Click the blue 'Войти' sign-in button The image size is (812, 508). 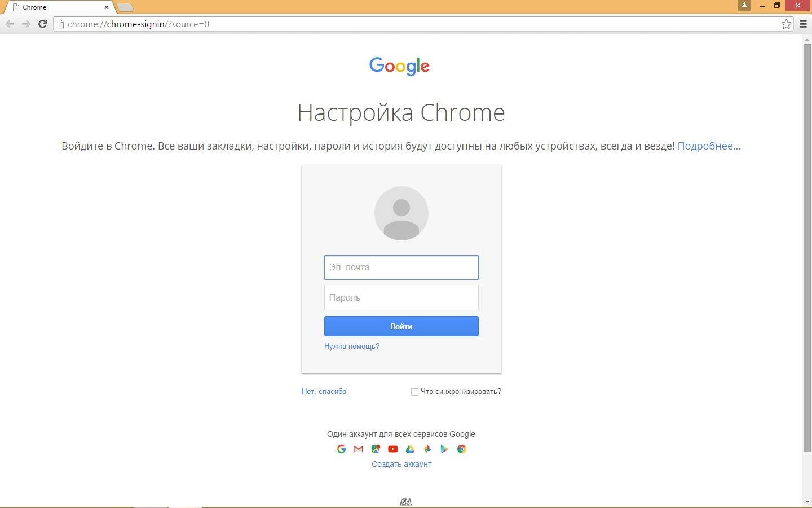point(401,326)
